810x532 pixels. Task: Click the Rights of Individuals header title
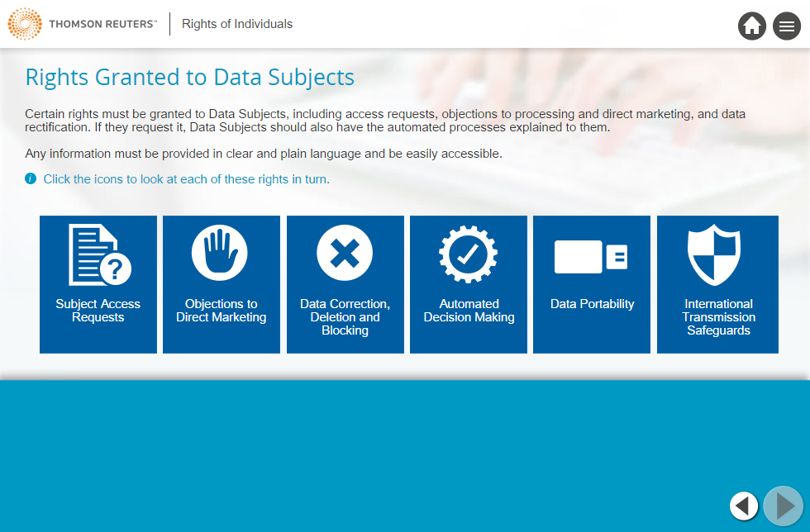pos(237,24)
